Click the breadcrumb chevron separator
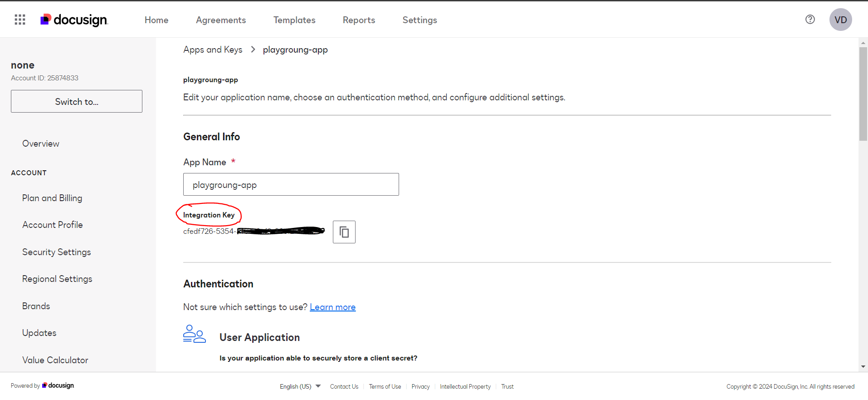 coord(253,49)
